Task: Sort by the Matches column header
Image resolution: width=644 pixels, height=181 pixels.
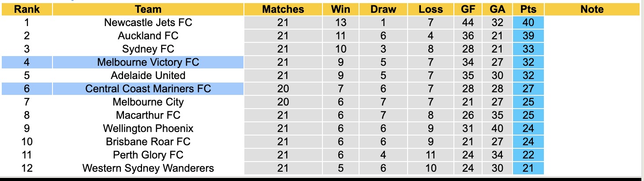Action: [283, 9]
